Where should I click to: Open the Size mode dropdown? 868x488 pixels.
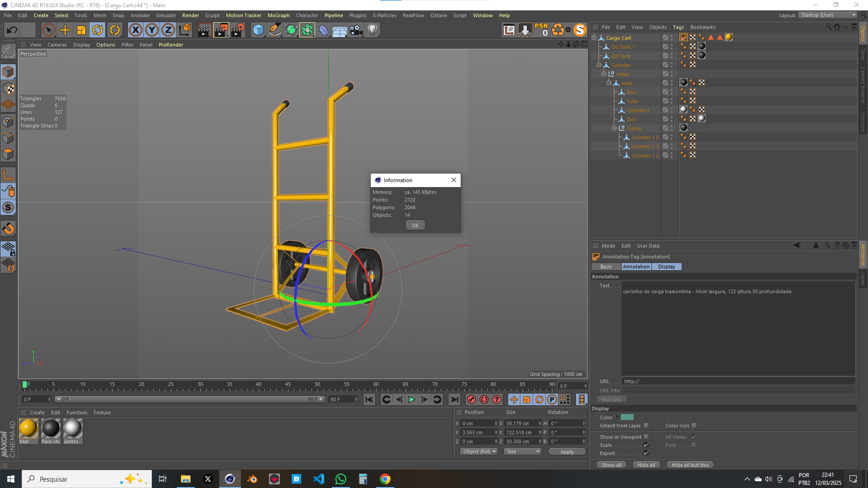pos(523,452)
